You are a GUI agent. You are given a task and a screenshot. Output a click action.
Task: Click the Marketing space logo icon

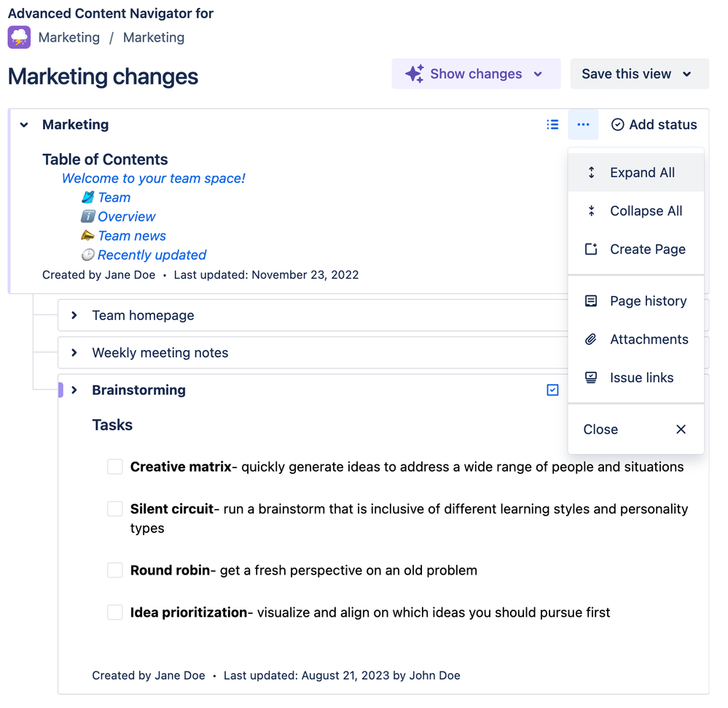pos(19,37)
